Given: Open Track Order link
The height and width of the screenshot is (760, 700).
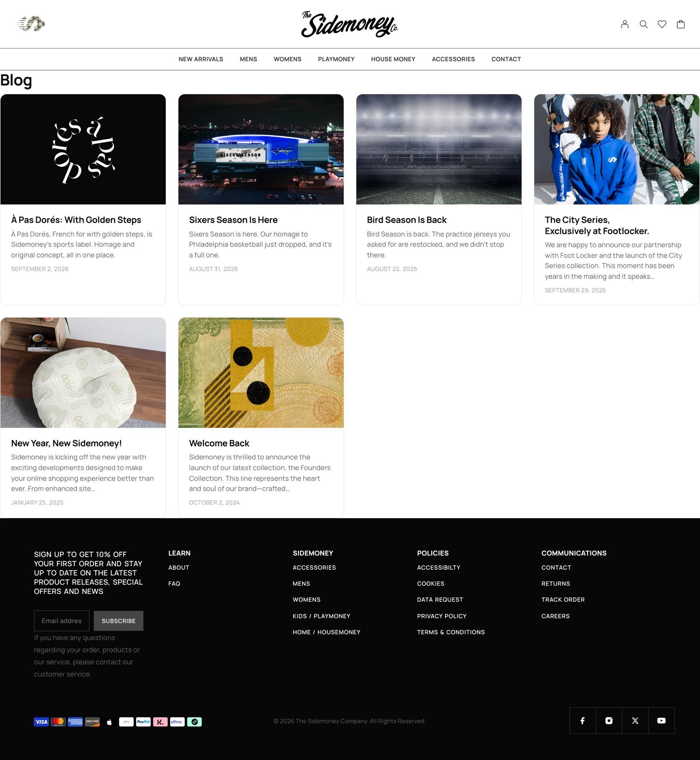Looking at the screenshot, I should pos(563,600).
